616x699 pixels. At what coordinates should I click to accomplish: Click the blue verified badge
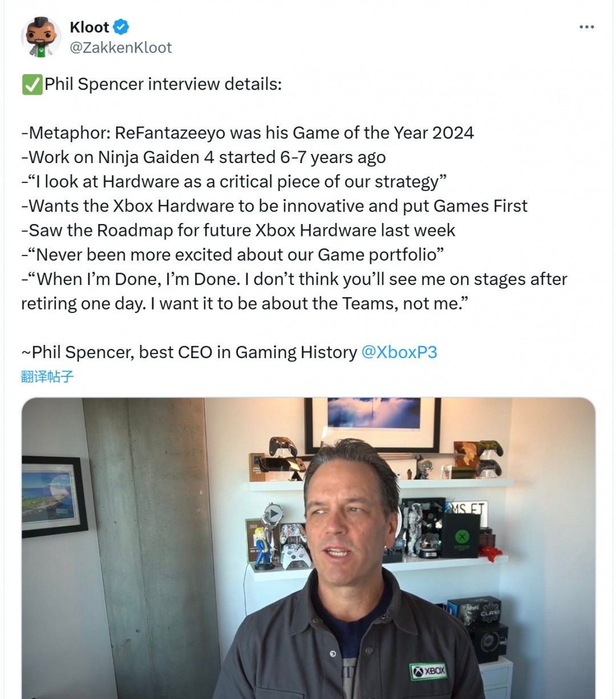(x=121, y=27)
